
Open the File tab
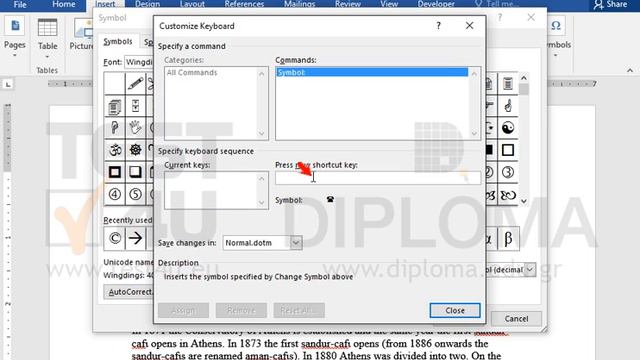click(x=20, y=4)
